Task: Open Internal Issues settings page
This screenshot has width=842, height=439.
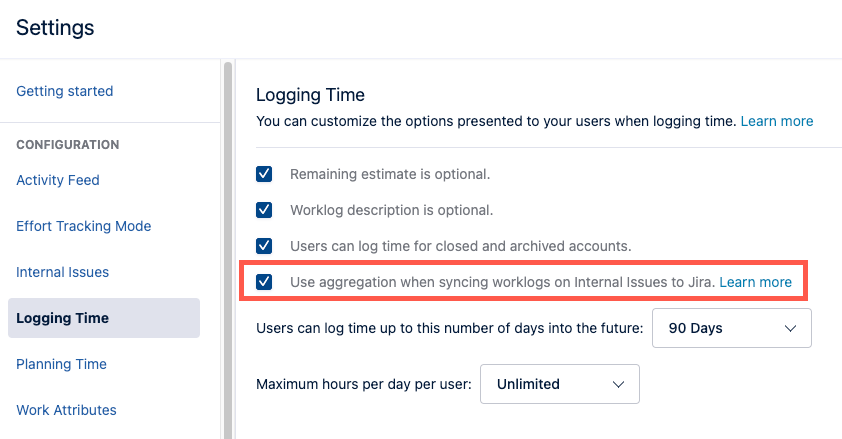Action: [x=63, y=272]
